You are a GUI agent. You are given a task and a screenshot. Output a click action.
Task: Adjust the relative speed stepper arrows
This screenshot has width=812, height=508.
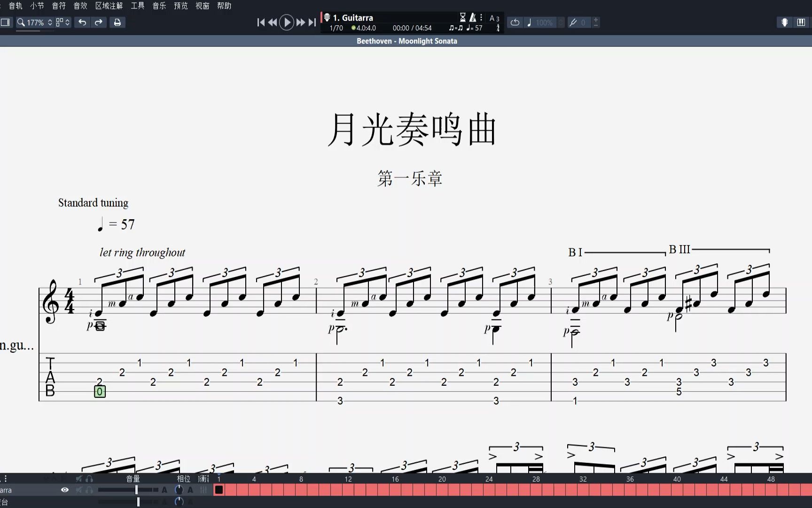tap(561, 22)
